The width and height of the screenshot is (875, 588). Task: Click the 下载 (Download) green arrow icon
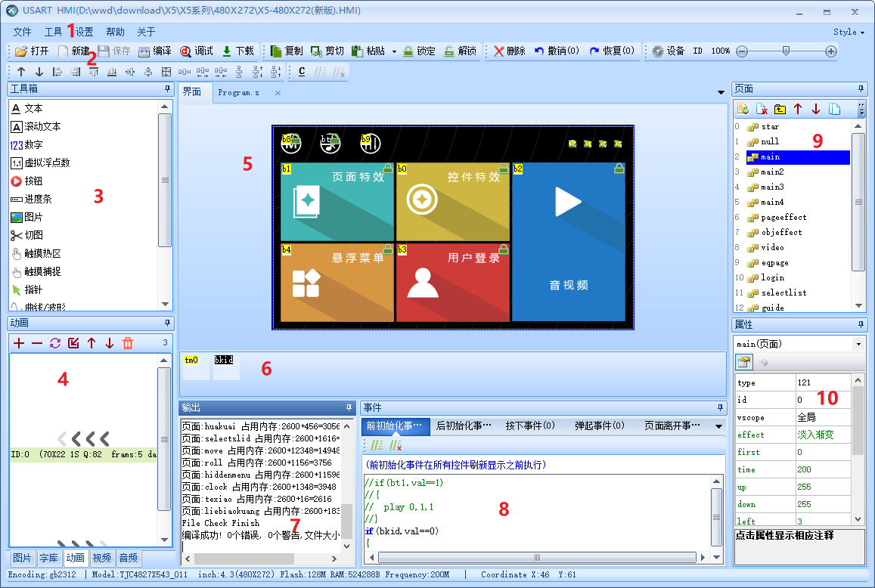click(x=227, y=51)
